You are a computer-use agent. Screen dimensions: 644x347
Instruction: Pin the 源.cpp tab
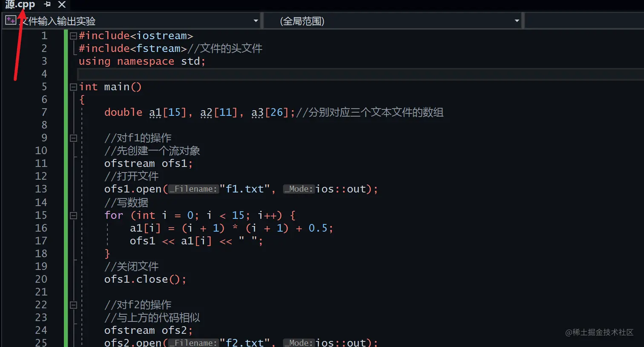[x=47, y=4]
